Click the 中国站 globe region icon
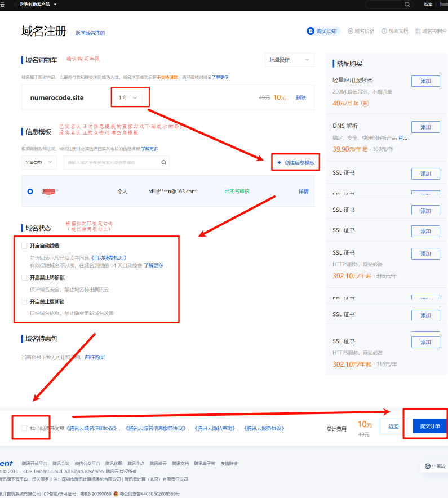The height and width of the screenshot is (498, 448). tap(428, 466)
